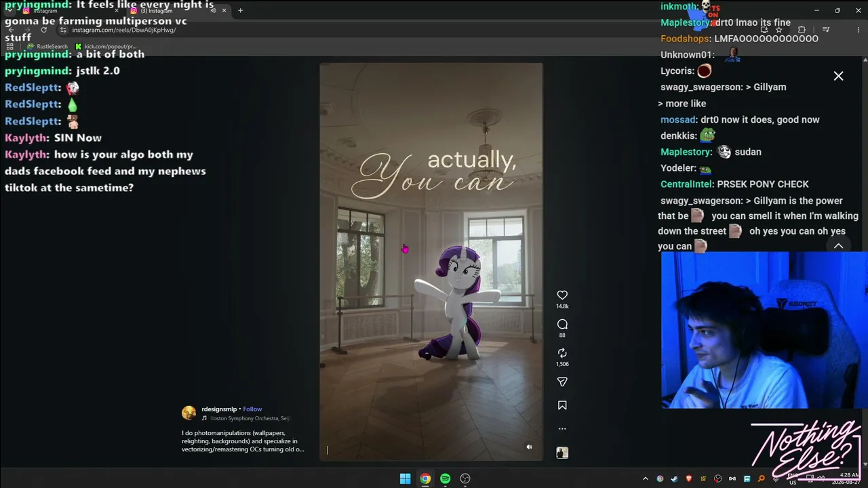Image resolution: width=868 pixels, height=488 pixels.
Task: Save the reel with the bookmark icon
Action: (562, 405)
